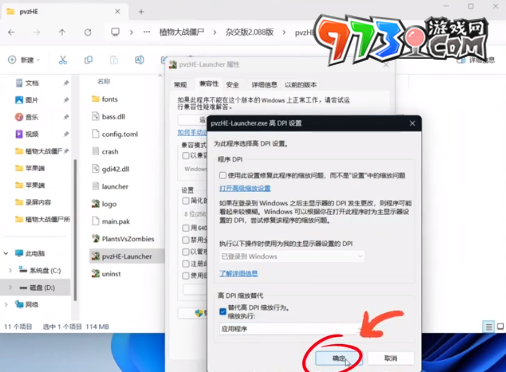Viewport: 506px width, 372px height.
Task: Open the new tab plus button in Explorer
Action: [141, 12]
